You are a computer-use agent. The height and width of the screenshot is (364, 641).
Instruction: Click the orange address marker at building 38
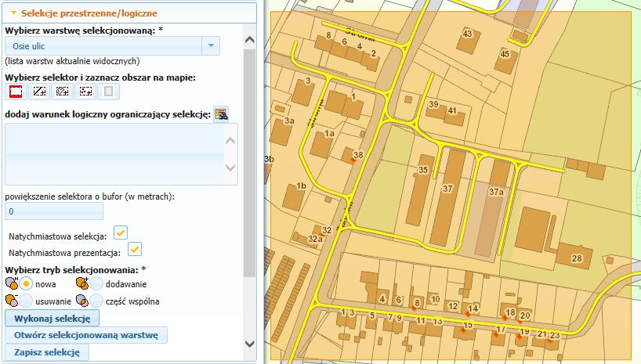pyautogui.click(x=353, y=160)
